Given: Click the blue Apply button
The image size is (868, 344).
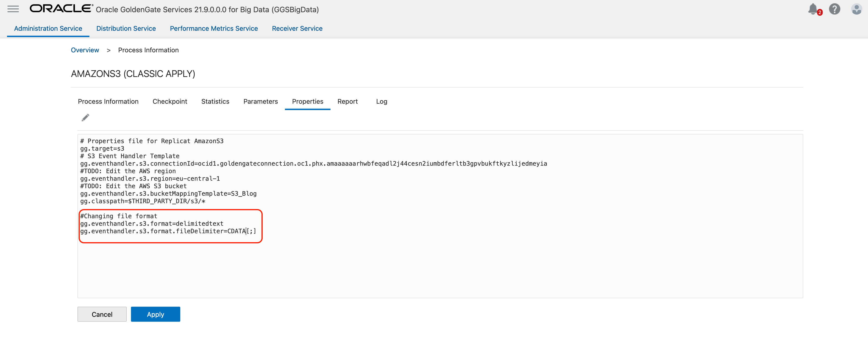Looking at the screenshot, I should click(x=155, y=314).
